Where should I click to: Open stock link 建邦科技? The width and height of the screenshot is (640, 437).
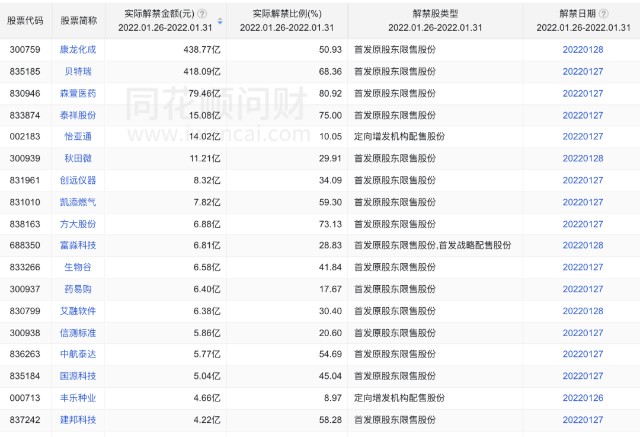tap(78, 420)
